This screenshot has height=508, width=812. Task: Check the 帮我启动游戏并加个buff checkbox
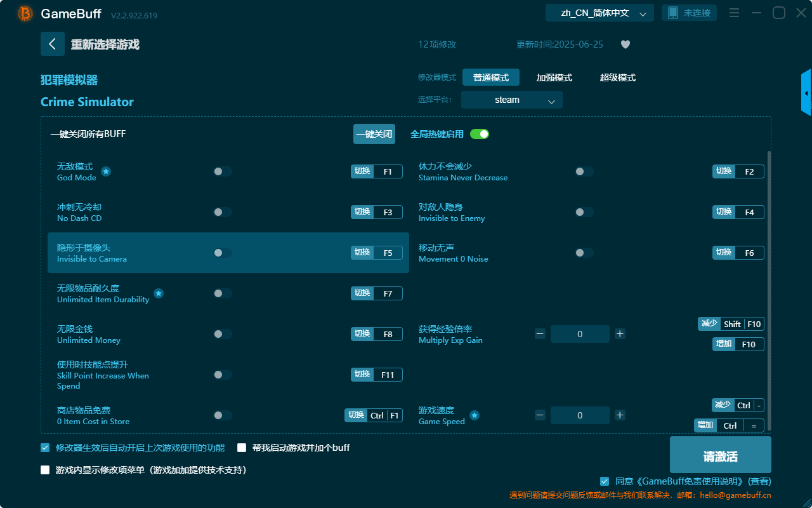pyautogui.click(x=242, y=448)
